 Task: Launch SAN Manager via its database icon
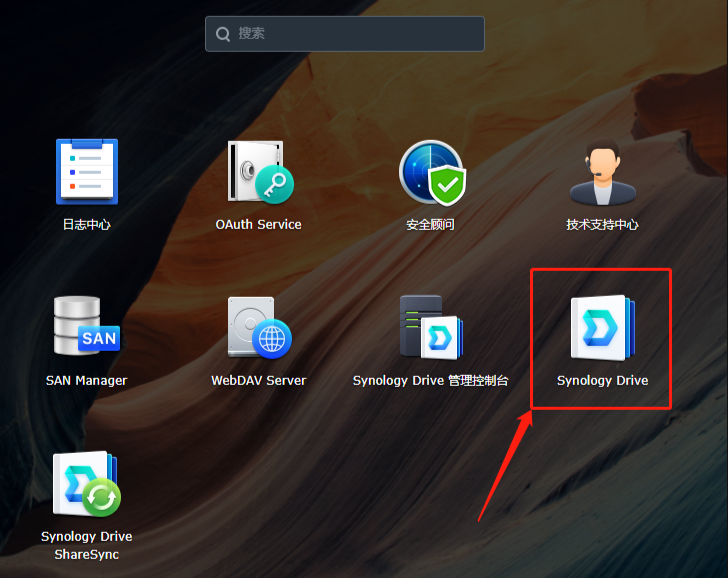tap(86, 327)
